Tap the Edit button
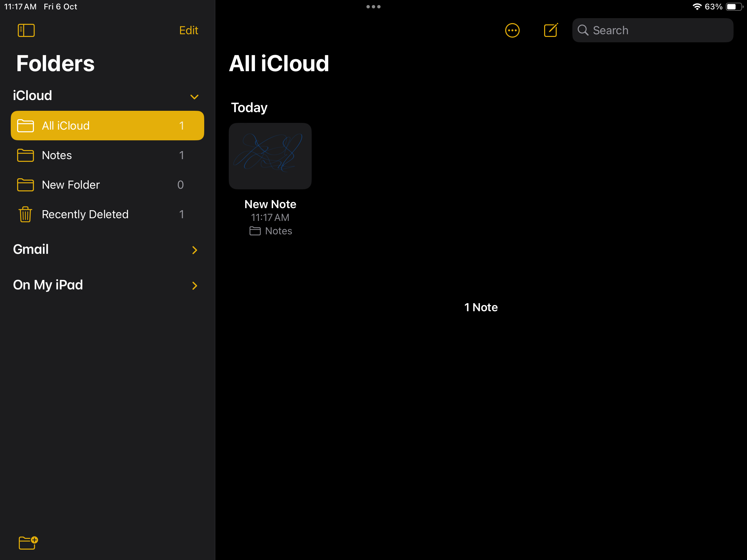Image resolution: width=747 pixels, height=560 pixels. tap(188, 30)
